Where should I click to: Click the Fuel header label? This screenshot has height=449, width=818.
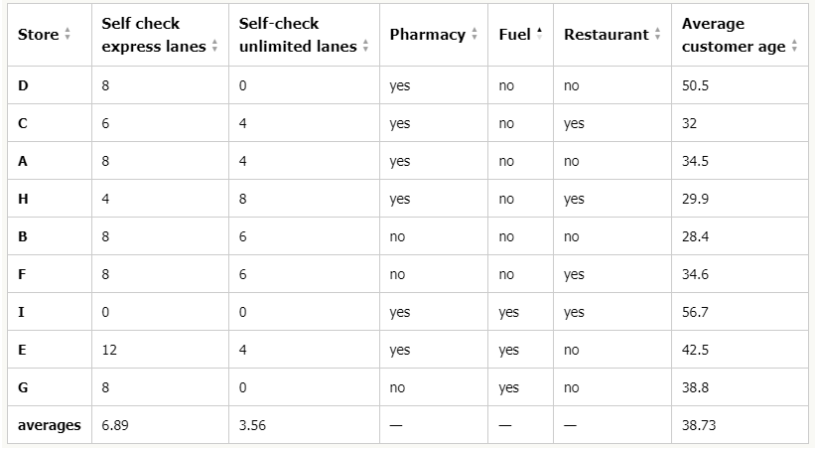514,34
